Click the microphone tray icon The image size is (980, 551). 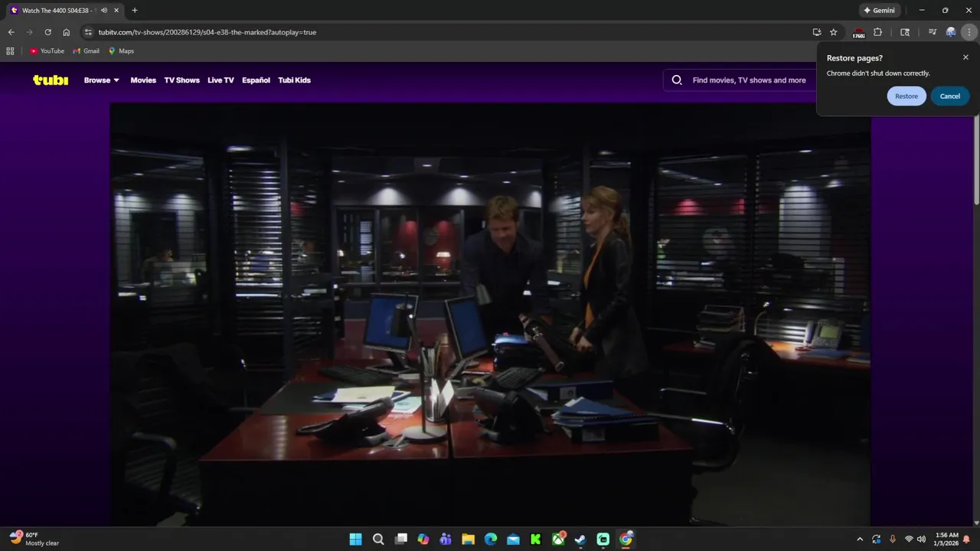892,539
